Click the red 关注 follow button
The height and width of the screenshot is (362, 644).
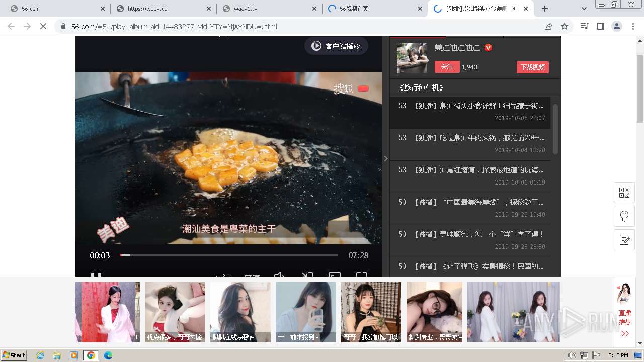pos(447,67)
